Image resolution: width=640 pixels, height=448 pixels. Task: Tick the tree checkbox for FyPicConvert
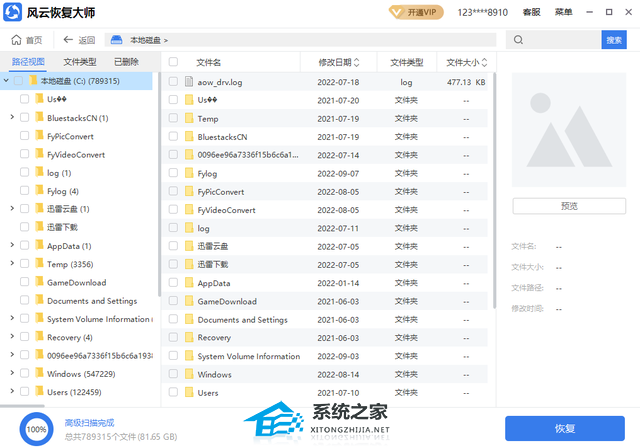(x=24, y=135)
